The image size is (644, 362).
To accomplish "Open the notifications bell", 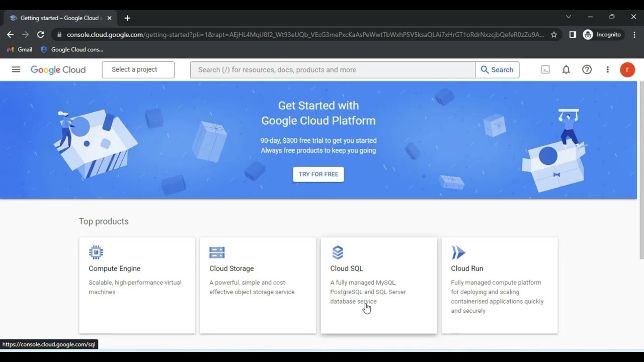I will 566,70.
